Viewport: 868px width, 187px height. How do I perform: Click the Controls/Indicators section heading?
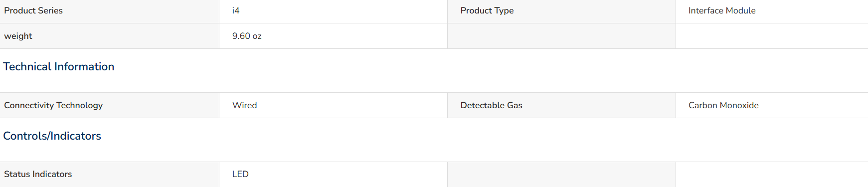pyautogui.click(x=52, y=136)
